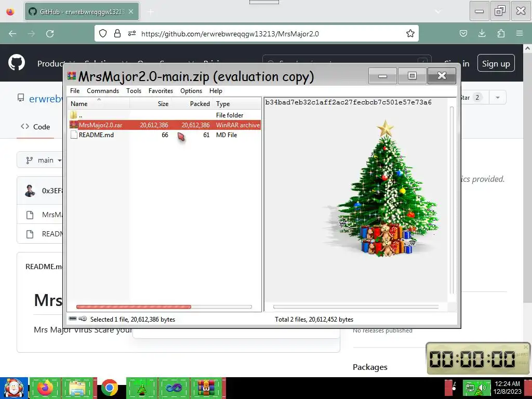This screenshot has width=532, height=399.
Task: Click the 0x3EF commit author link
Action: tap(52, 191)
